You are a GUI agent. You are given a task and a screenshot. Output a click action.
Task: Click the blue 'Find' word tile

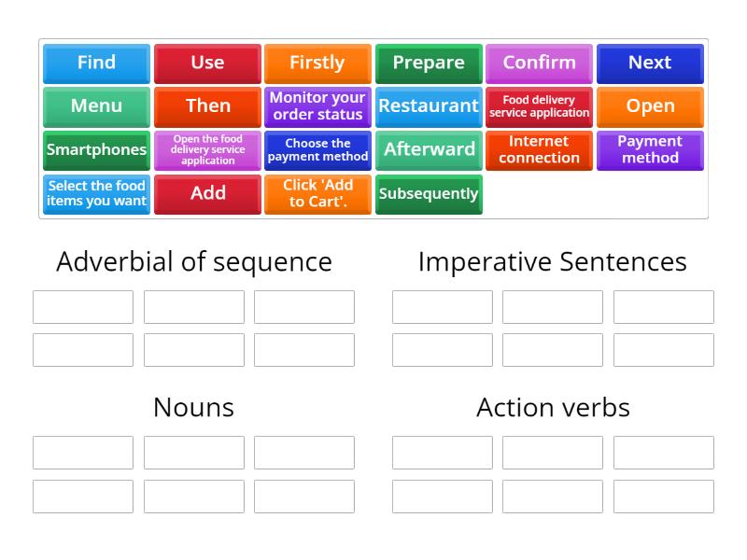tap(96, 63)
